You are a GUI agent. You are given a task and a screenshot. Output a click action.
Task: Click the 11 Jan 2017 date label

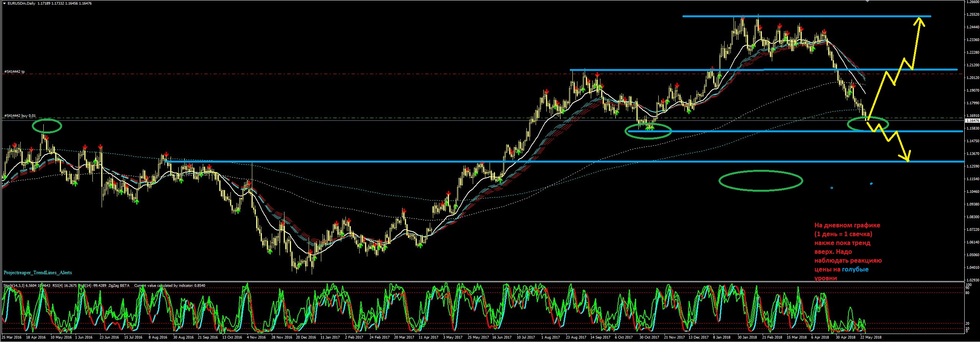click(330, 337)
